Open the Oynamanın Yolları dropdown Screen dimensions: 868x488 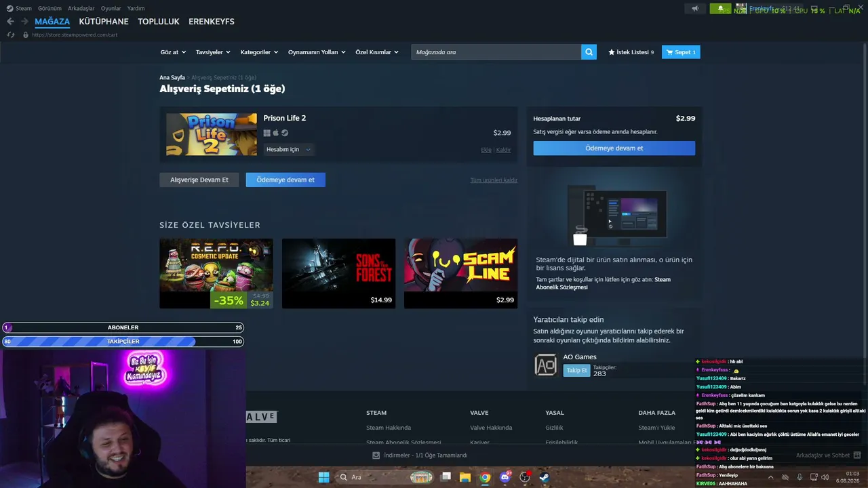[317, 52]
